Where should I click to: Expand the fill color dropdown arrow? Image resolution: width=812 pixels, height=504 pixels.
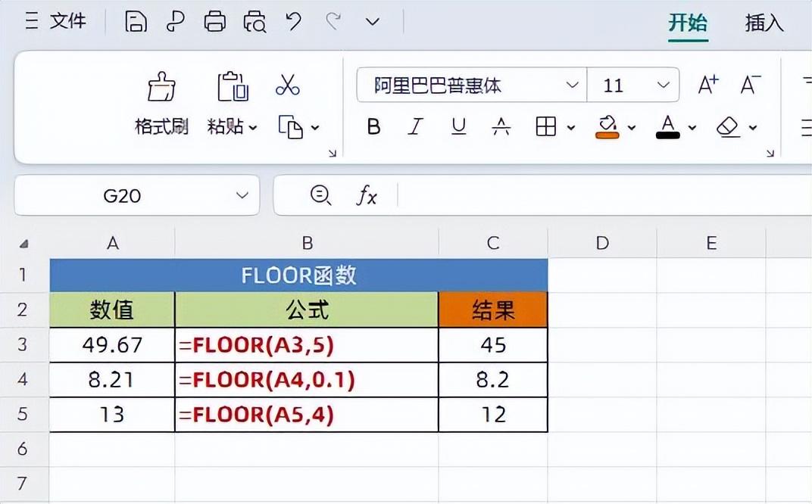coord(631,127)
